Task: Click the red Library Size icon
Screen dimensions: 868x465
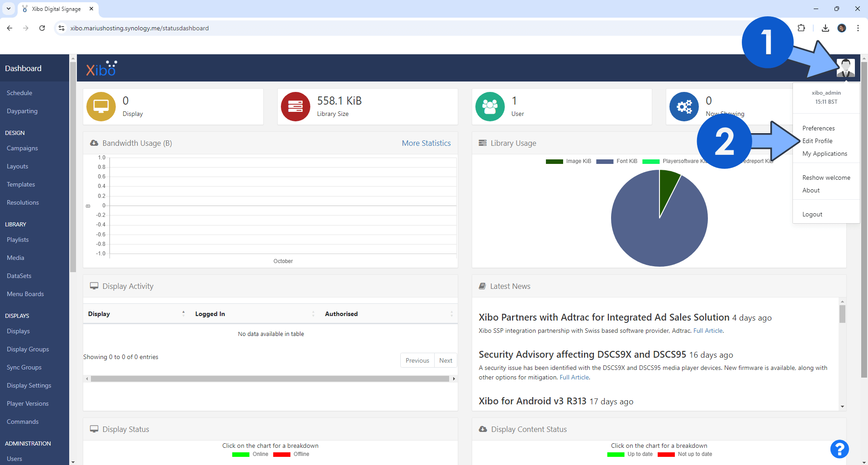Action: pyautogui.click(x=295, y=106)
